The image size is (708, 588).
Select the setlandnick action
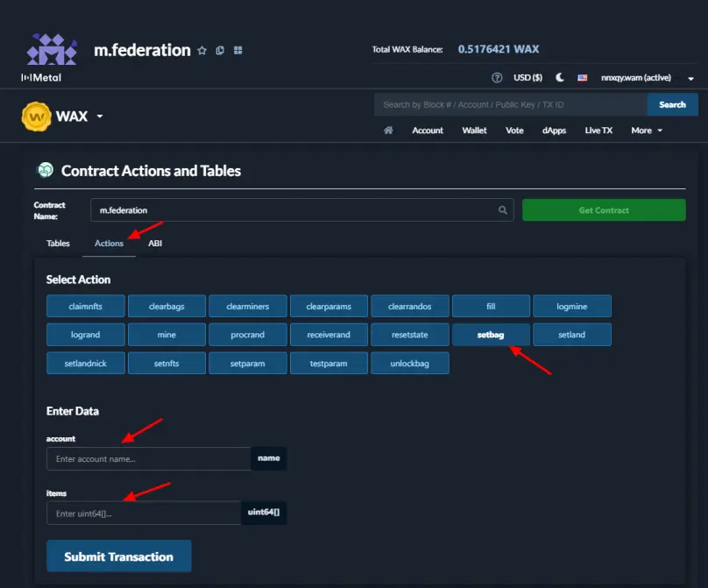[x=85, y=363]
